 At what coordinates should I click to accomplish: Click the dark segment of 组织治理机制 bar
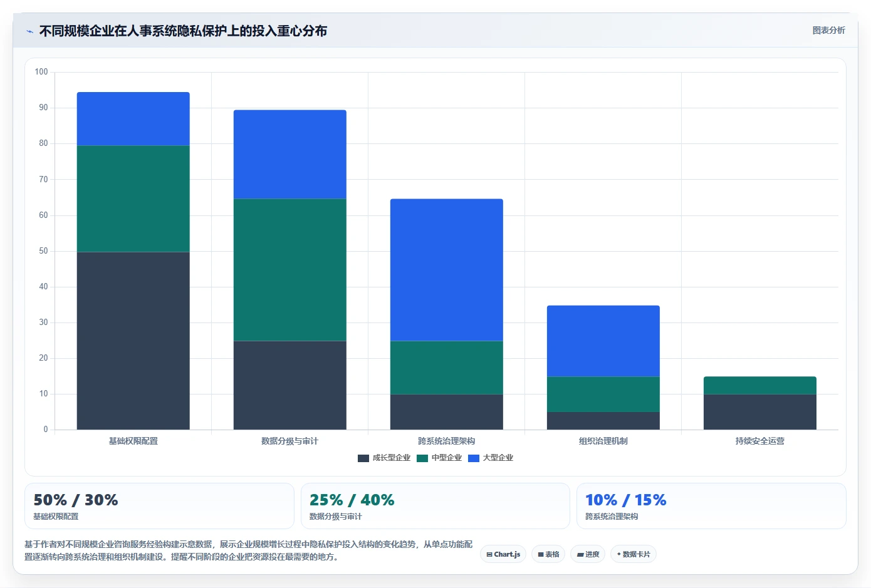pos(603,421)
